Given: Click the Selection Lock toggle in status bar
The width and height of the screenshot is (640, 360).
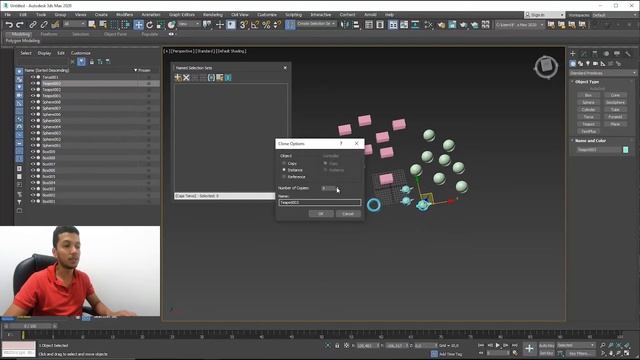Looking at the screenshot, I should click(x=337, y=345).
